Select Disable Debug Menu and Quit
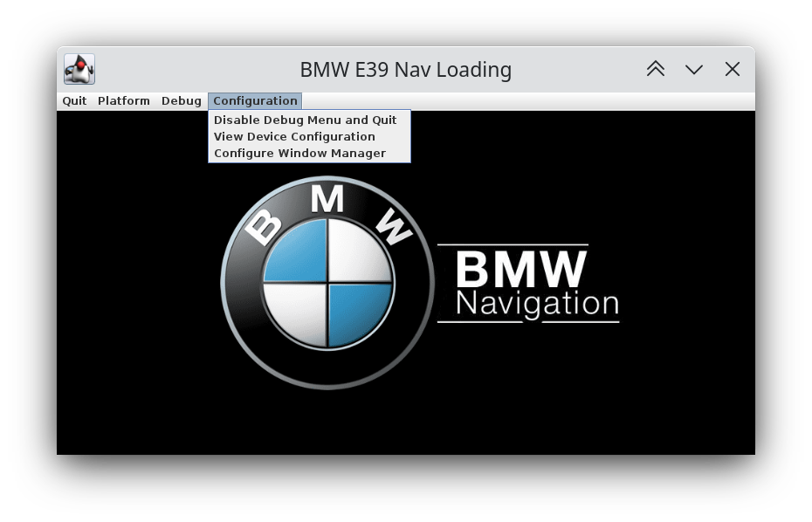 pyautogui.click(x=309, y=120)
